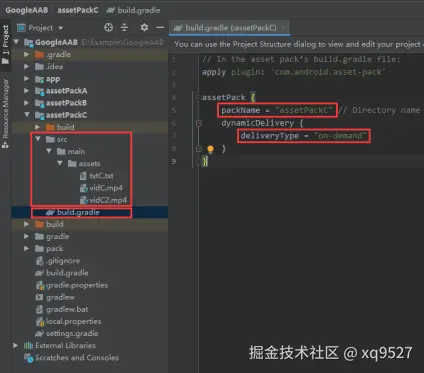The width and height of the screenshot is (424, 373).
Task: Click the yellow intention lightbulb in editor
Action: tap(210, 149)
